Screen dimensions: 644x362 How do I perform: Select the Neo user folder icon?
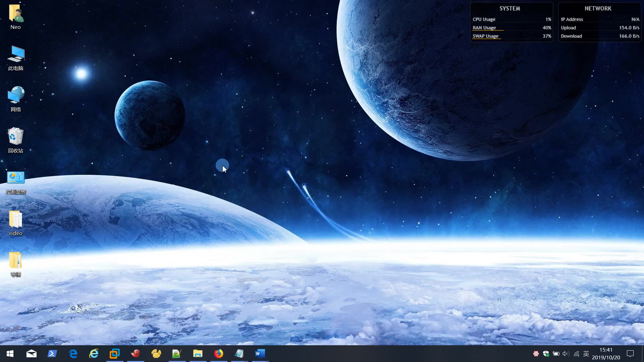click(15, 17)
